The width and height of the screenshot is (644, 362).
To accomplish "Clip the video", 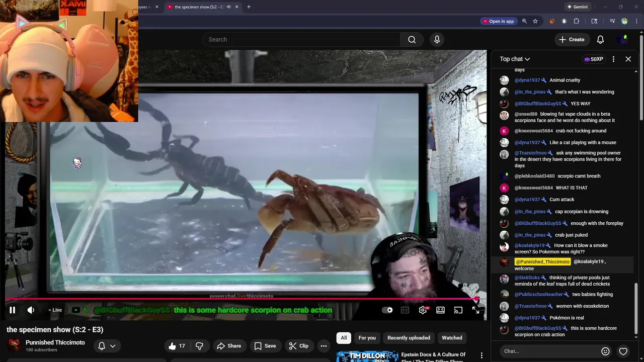I will (x=298, y=346).
